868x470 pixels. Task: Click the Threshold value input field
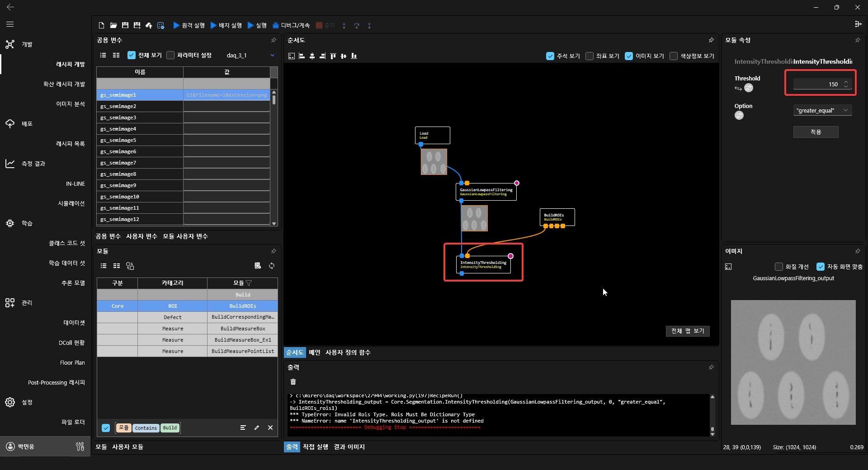(x=817, y=85)
